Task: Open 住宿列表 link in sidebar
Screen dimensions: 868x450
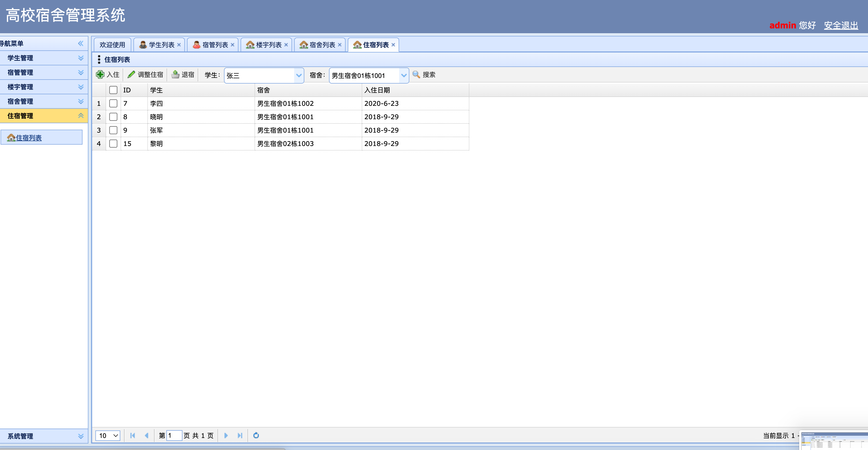Action: pos(29,138)
